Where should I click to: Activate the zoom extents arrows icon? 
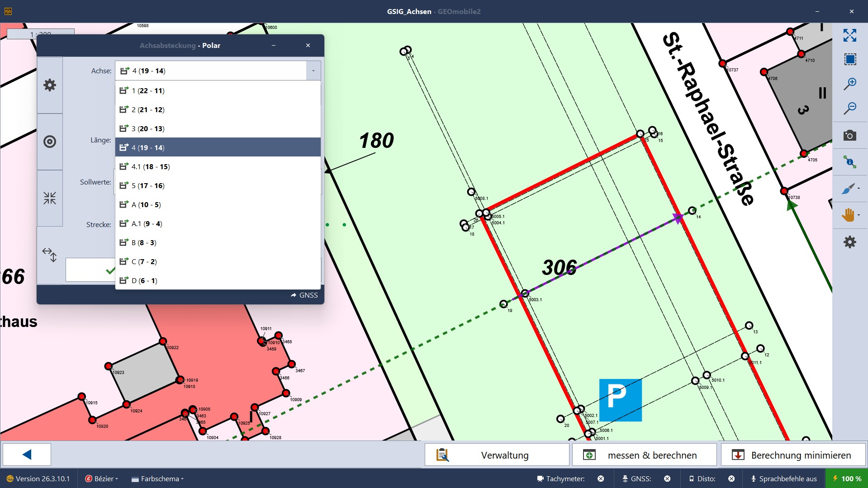tap(850, 35)
